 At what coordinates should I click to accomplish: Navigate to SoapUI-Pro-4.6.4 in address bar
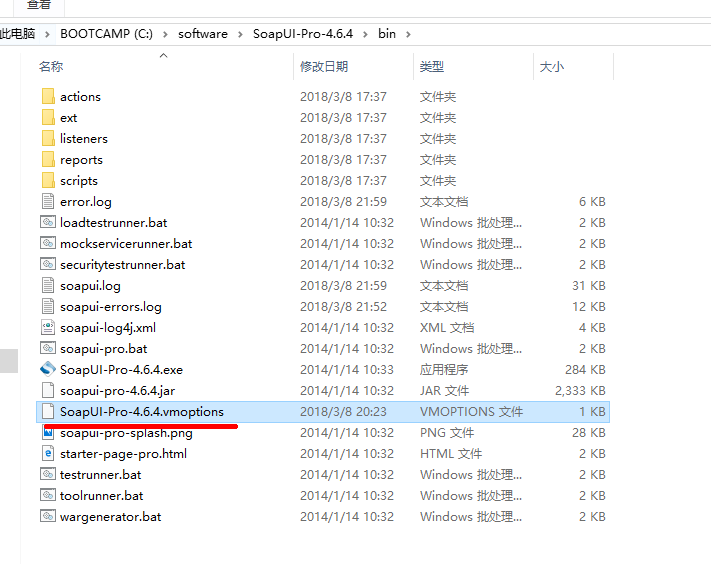(303, 34)
